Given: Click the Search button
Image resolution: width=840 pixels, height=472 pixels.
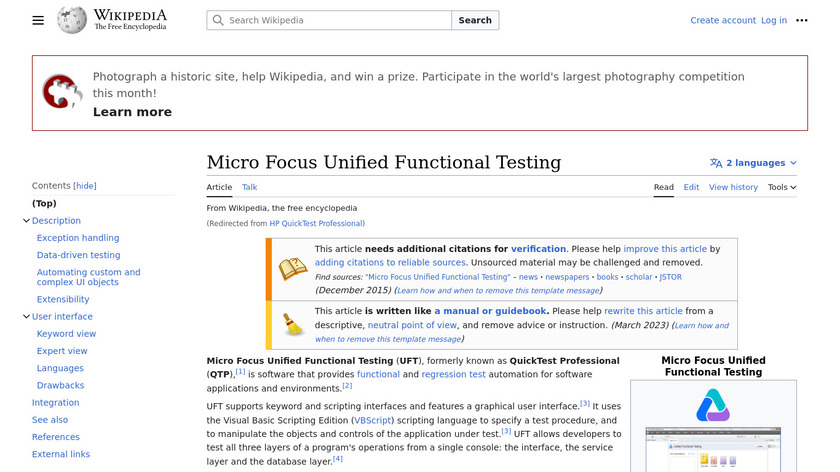Looking at the screenshot, I should (x=475, y=20).
